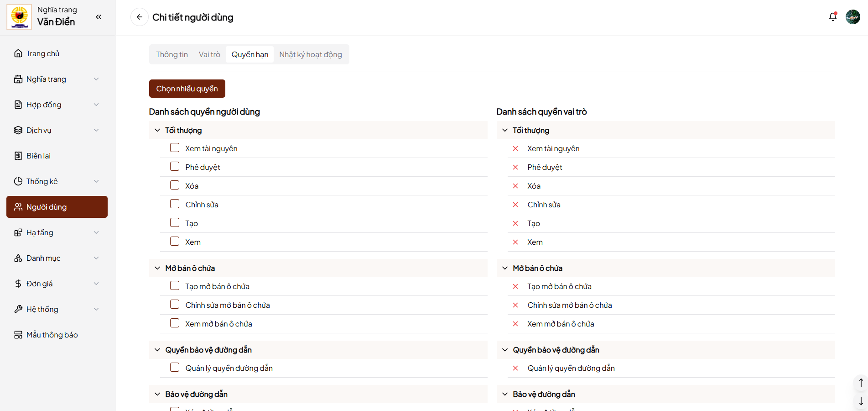This screenshot has width=868, height=411.
Task: Collapse role permissions Mở bán ô chứa group
Action: [x=505, y=268]
